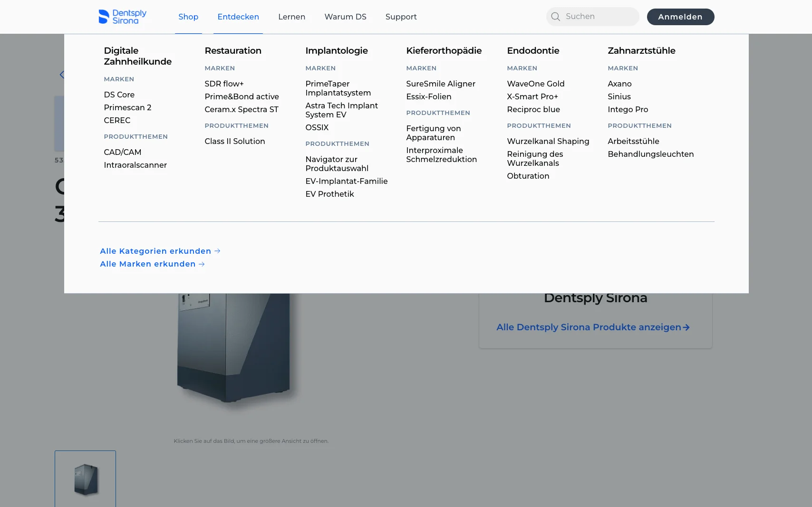
Task: Open the Restauration category heading
Action: point(233,50)
